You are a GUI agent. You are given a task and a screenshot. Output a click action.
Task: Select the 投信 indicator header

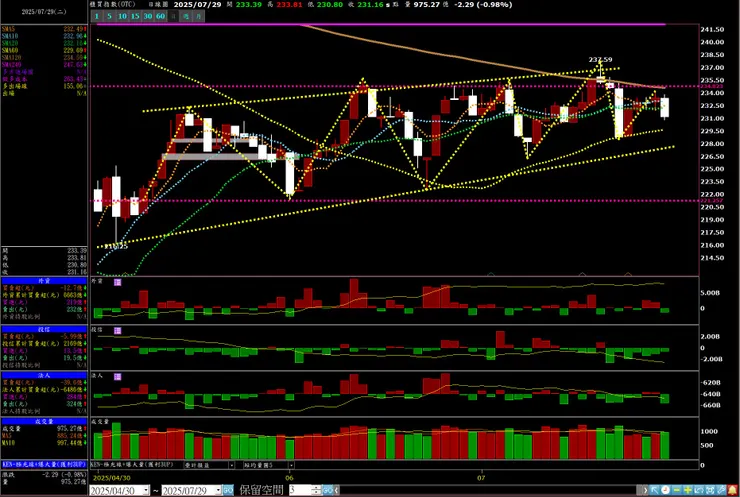pyautogui.click(x=44, y=329)
